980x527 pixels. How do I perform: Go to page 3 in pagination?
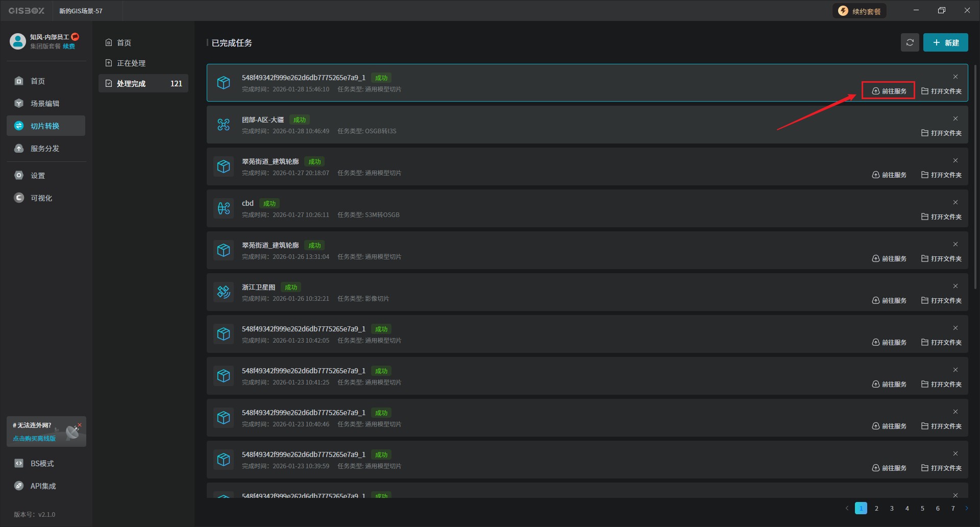892,509
